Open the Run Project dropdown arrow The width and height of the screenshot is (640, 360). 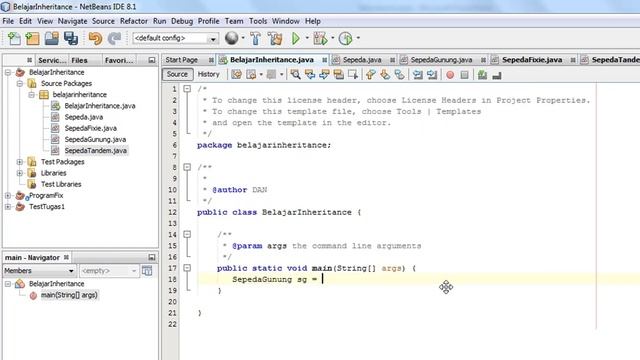pos(307,38)
